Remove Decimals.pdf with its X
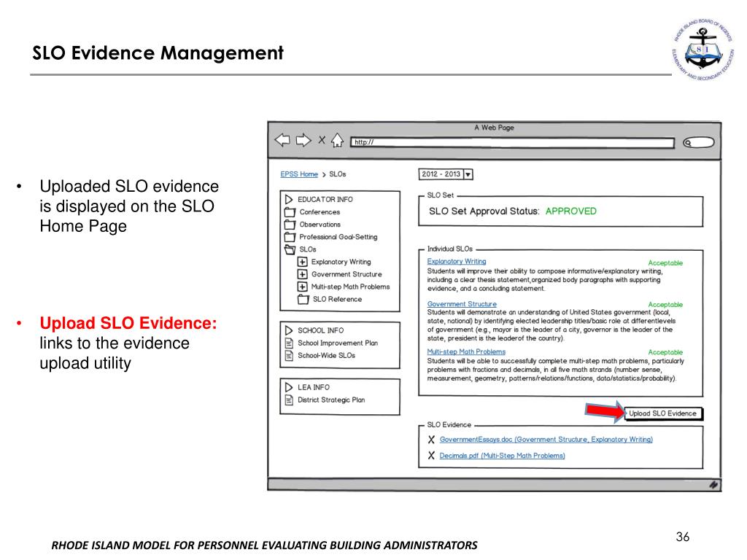The height and width of the screenshot is (560, 747). (431, 456)
